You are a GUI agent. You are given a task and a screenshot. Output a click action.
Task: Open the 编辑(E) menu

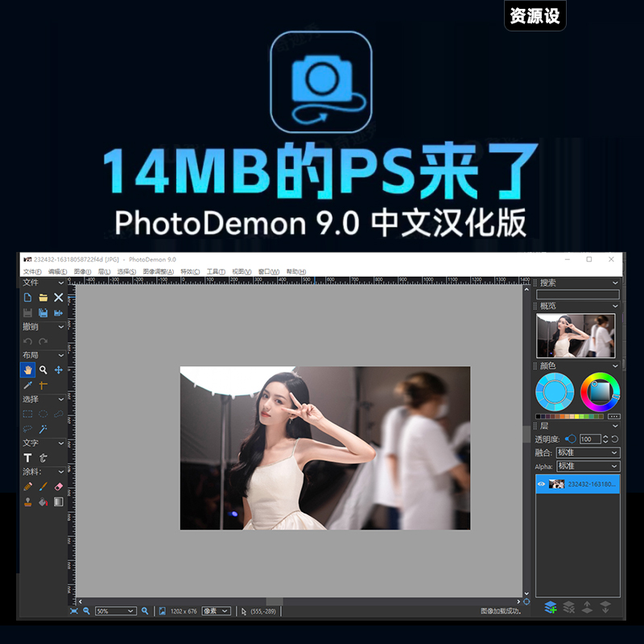[57, 271]
